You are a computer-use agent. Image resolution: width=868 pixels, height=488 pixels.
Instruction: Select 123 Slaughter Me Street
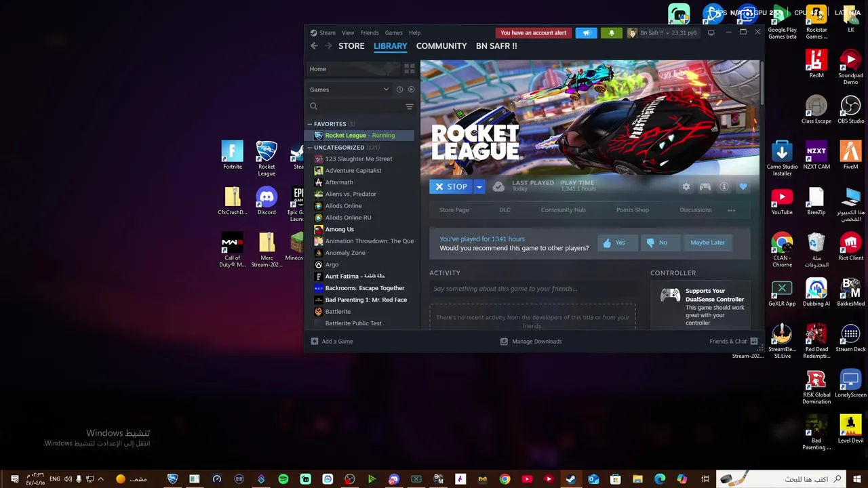pos(358,159)
